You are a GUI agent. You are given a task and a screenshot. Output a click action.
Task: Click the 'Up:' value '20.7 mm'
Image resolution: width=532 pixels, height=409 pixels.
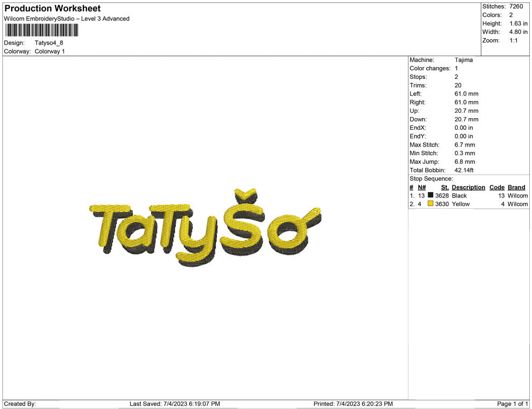point(466,111)
